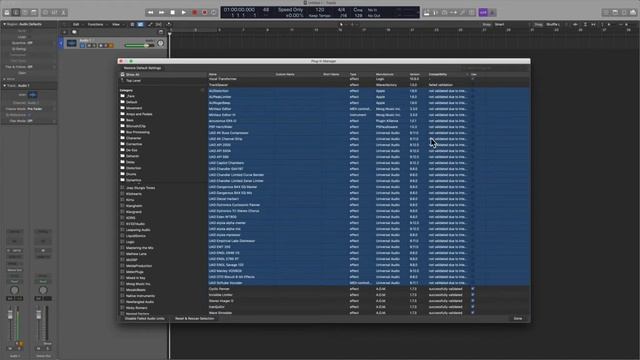Toggle Use checkbox for Stereo Imager D
Viewport: 640px width, 360px height.
coord(473,301)
